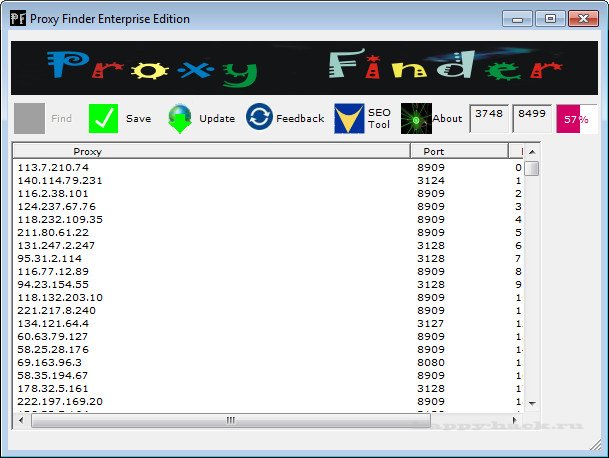Viewport: 609px width, 458px height.
Task: Click port 8909 in the 113.7.210.74 row
Action: click(x=431, y=167)
